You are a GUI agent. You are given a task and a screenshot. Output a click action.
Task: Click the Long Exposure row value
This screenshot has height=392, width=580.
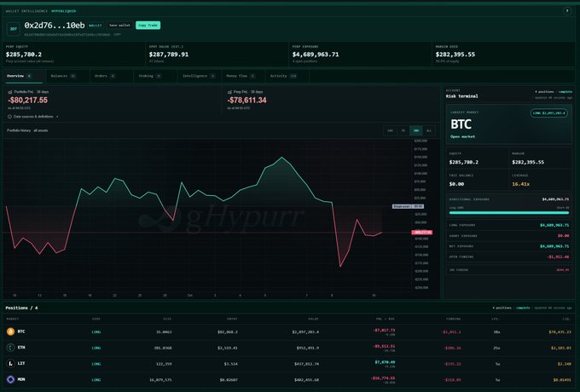pyautogui.click(x=554, y=225)
